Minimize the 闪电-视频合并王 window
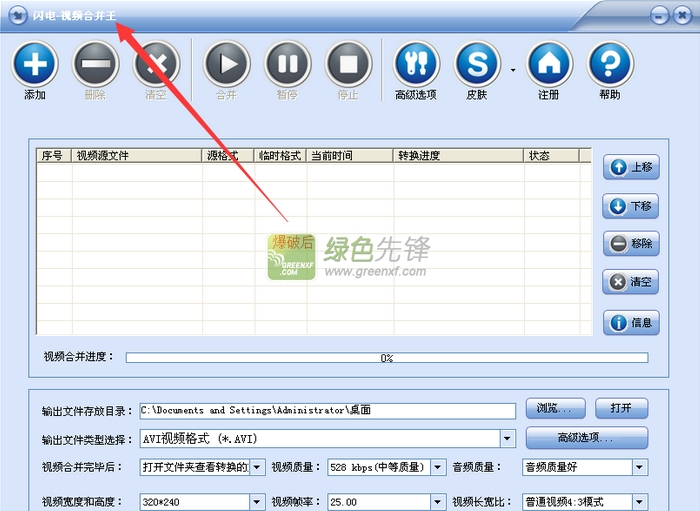The height and width of the screenshot is (511, 700). (660, 16)
